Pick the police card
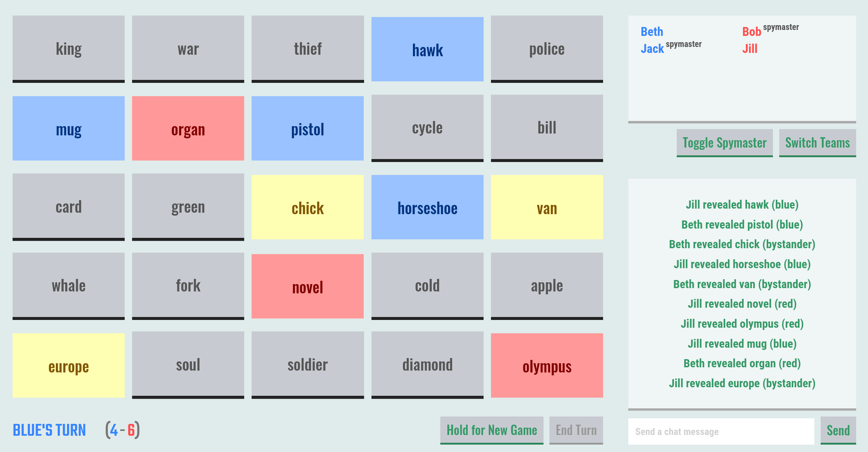The width and height of the screenshot is (868, 452). coord(547,49)
